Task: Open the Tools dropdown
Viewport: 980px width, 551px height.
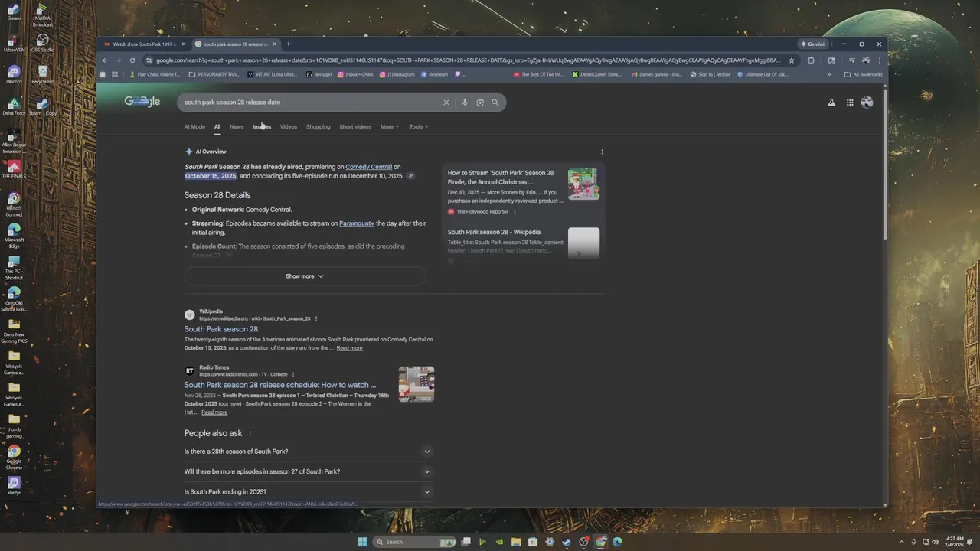Action: click(x=418, y=127)
